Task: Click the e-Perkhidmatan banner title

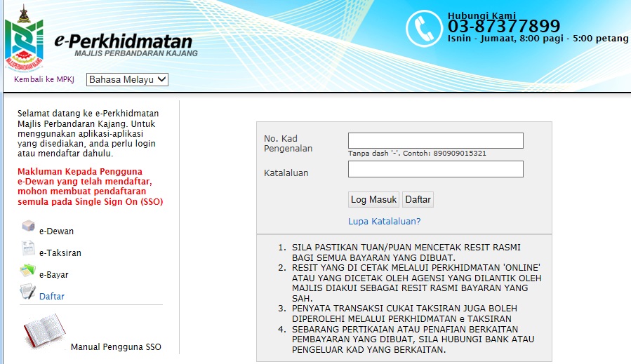Action: click(x=124, y=41)
